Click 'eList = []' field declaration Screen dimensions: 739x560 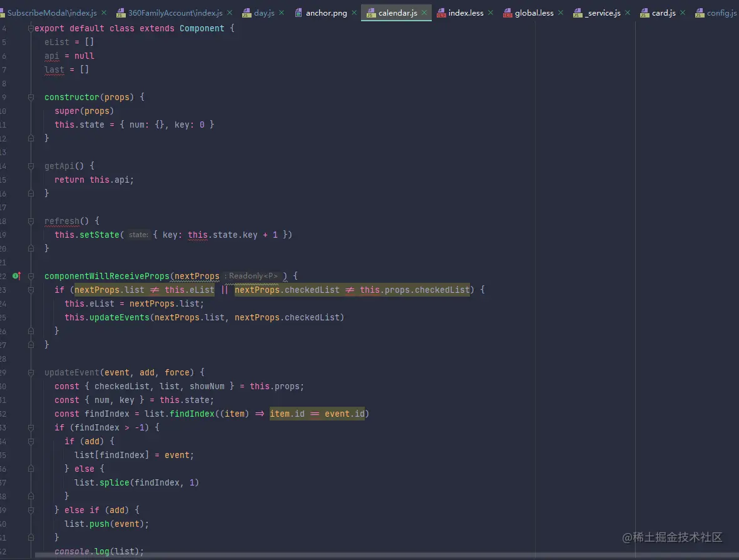pyautogui.click(x=69, y=42)
